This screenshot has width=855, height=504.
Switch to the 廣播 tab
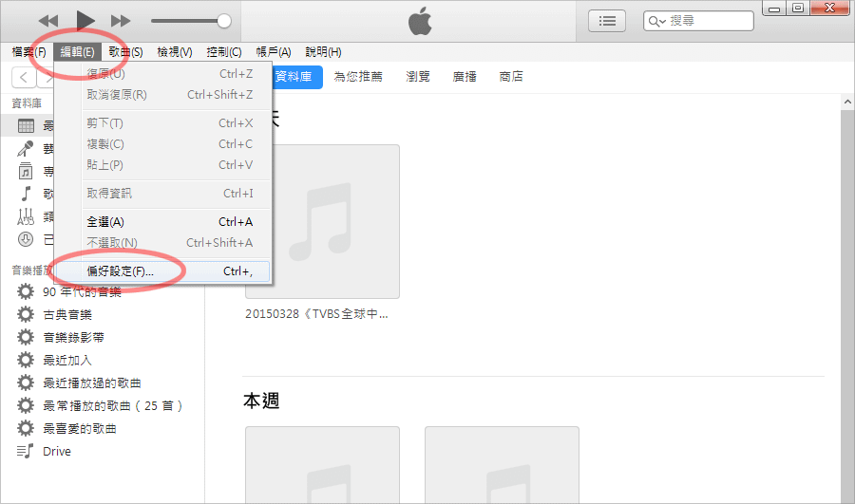coord(465,77)
